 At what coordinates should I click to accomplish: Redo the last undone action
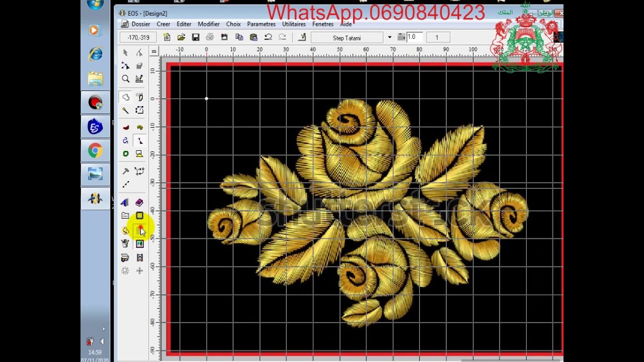[x=282, y=37]
